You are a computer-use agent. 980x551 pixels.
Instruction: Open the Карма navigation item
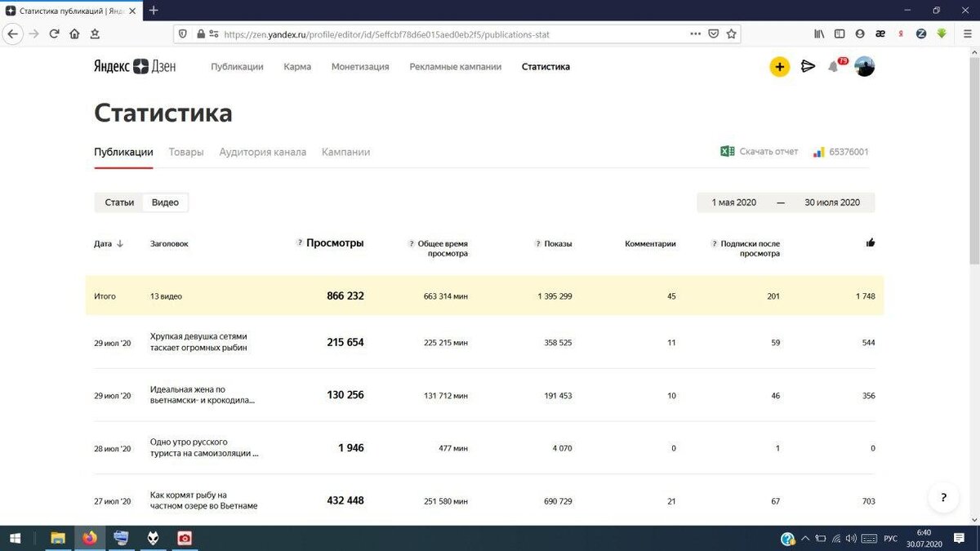click(x=297, y=67)
